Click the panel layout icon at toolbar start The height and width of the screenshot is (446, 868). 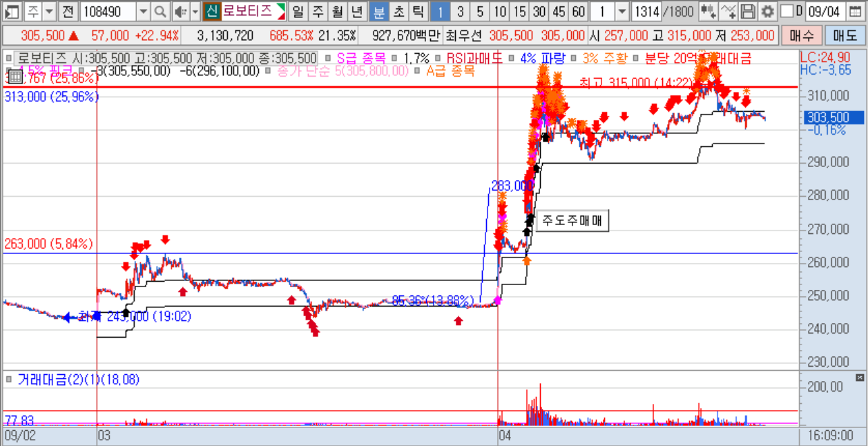click(12, 11)
